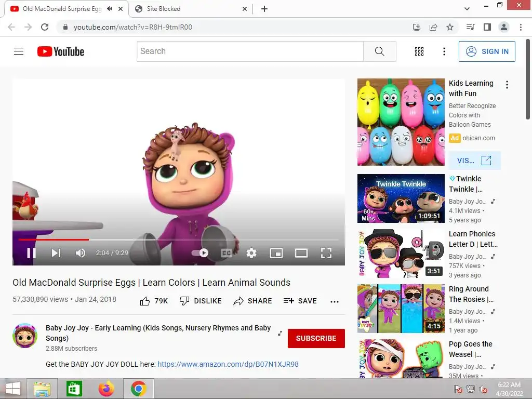This screenshot has width=532, height=399.
Task: Go to YouTube home via logo
Action: point(61,51)
